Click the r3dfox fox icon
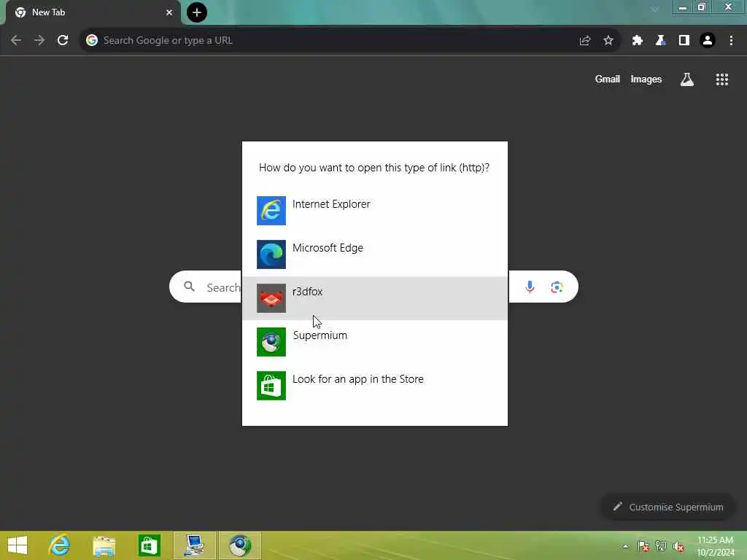Viewport: 747px width, 560px height. pos(271,298)
